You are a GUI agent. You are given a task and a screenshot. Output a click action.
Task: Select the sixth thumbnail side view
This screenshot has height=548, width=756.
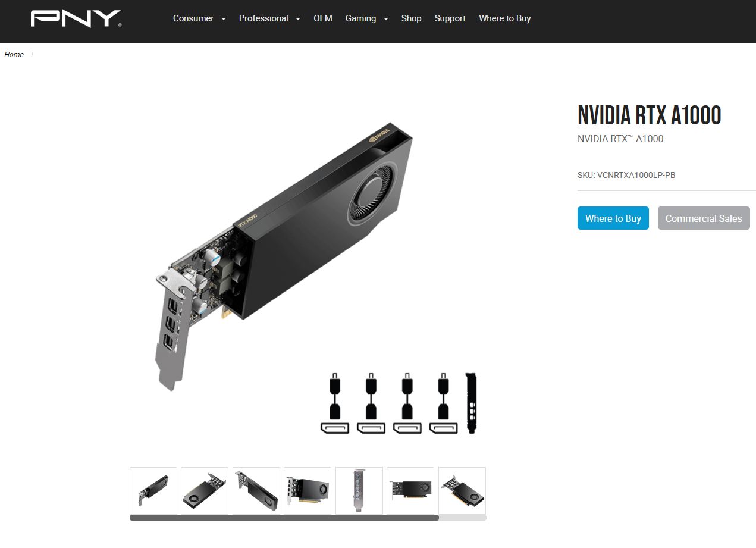point(410,491)
